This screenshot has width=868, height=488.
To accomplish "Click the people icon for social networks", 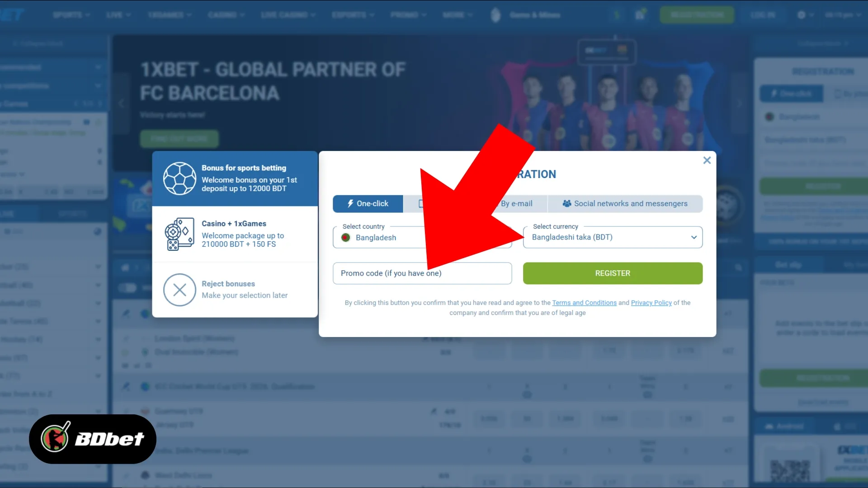I will pyautogui.click(x=566, y=204).
